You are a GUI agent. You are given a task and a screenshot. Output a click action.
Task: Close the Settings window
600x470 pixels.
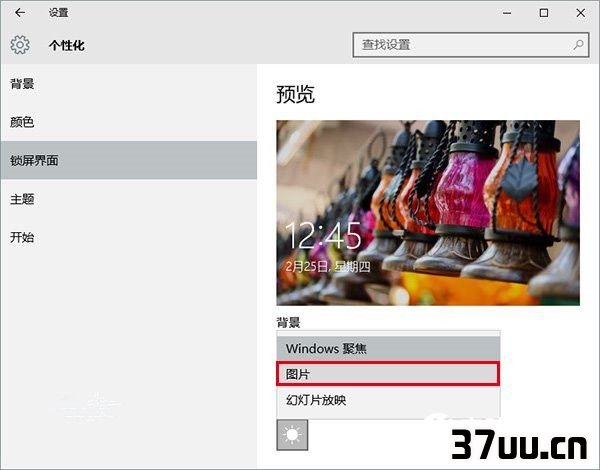[580, 13]
